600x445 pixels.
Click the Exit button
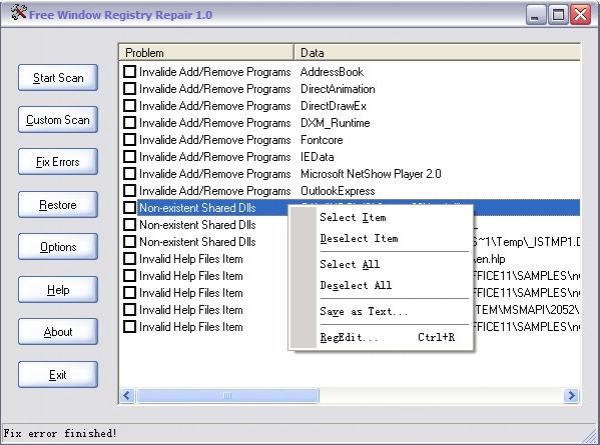click(57, 375)
